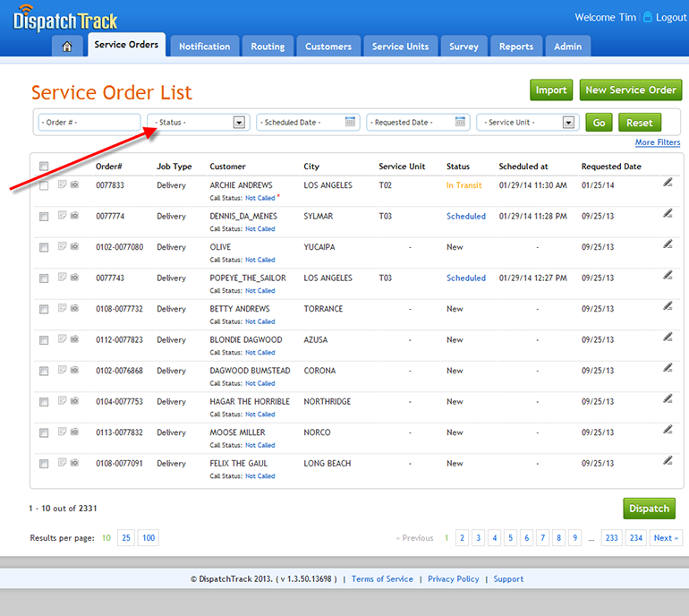
Task: Click the edit pencil for order 0077833
Action: pyautogui.click(x=668, y=183)
